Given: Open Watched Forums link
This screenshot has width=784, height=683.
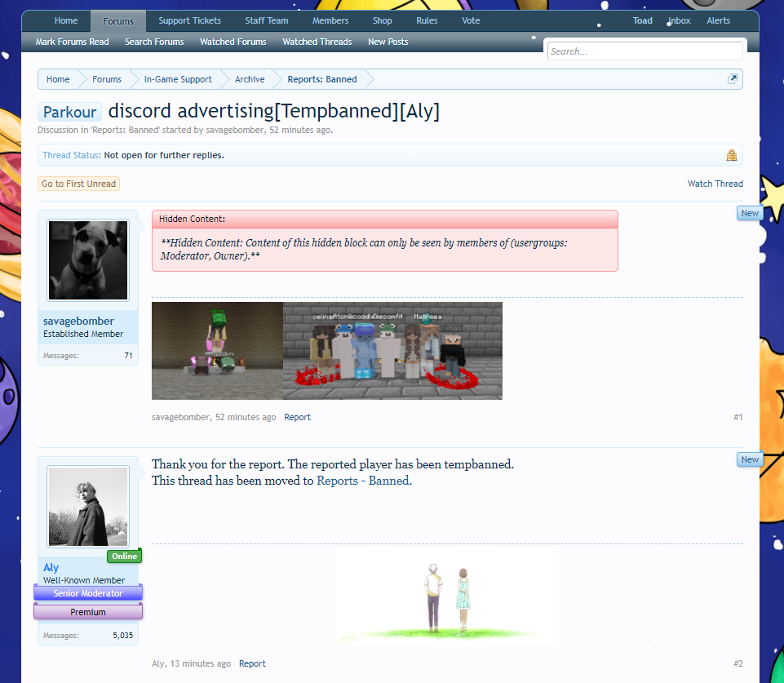Looking at the screenshot, I should [233, 42].
